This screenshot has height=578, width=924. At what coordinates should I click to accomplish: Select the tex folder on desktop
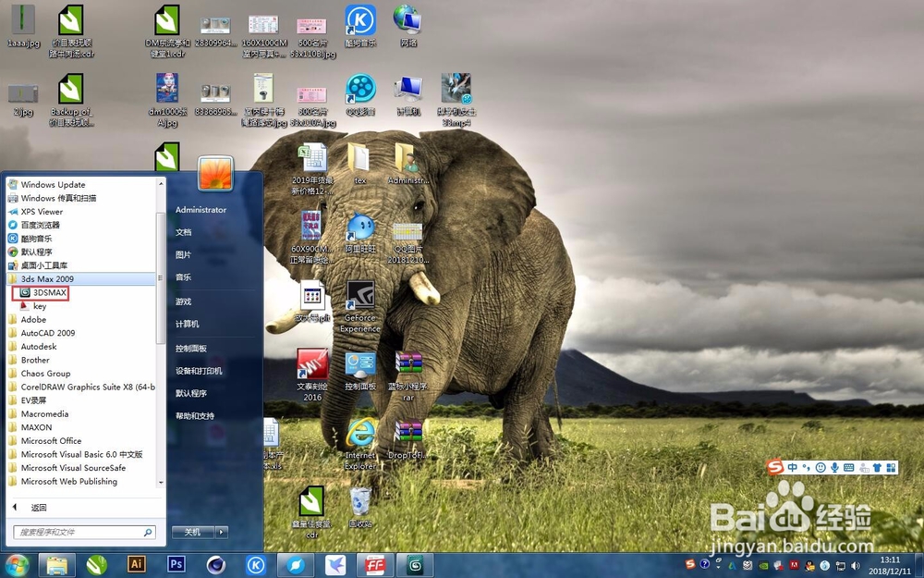(x=359, y=164)
